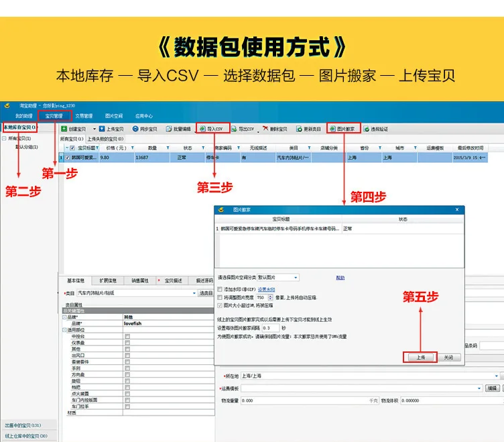Click the 上传宝贝 toolbar icon
The image size is (504, 442).
(102, 129)
